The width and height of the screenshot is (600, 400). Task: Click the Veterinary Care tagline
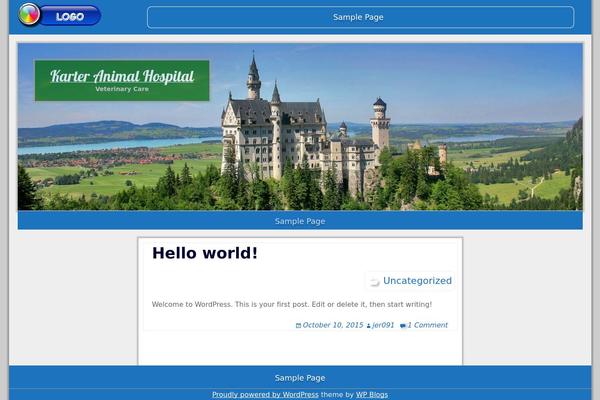(122, 89)
